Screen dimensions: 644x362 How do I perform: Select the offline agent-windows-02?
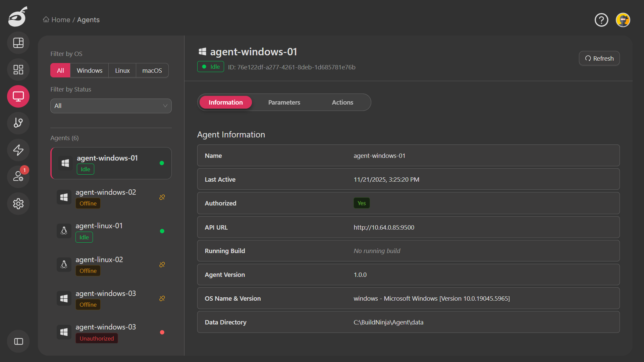111,197
